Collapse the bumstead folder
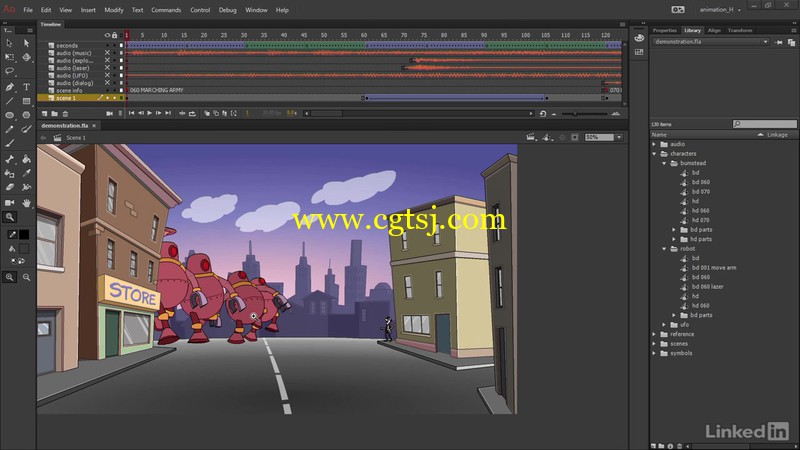Viewport: 800px width, 450px height. pos(664,163)
